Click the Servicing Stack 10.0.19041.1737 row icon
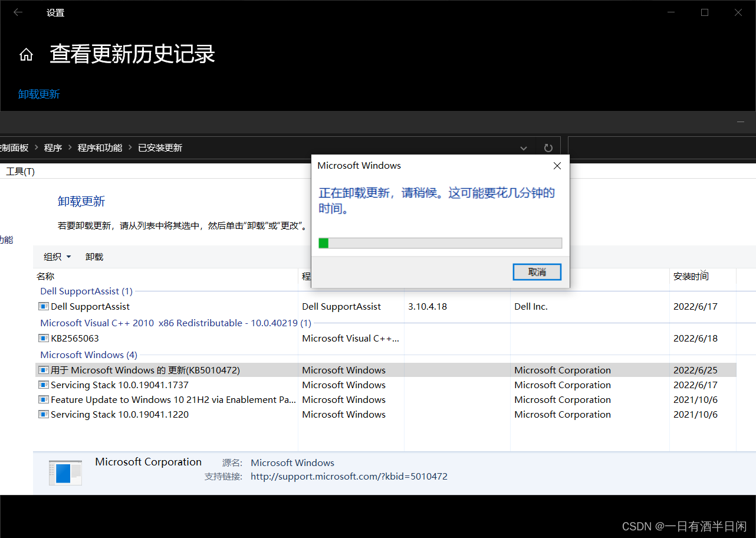 pos(43,385)
